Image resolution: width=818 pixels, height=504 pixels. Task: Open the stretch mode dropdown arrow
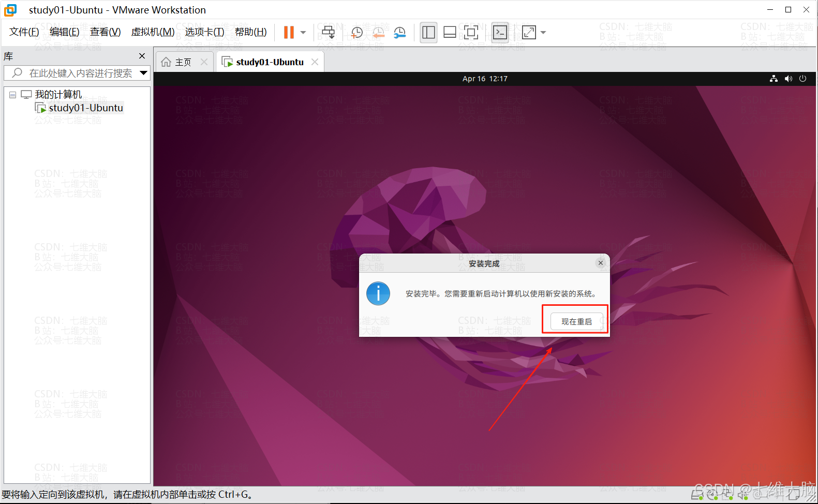[543, 33]
